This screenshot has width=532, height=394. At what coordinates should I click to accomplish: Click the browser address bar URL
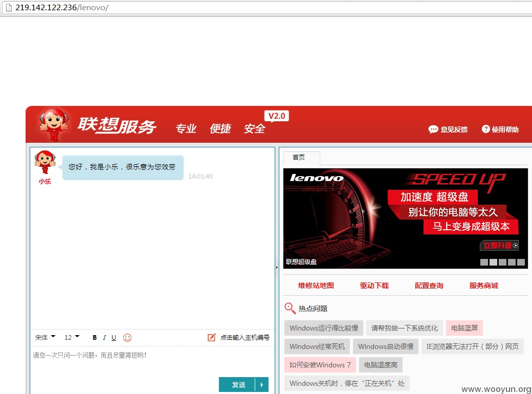62,7
